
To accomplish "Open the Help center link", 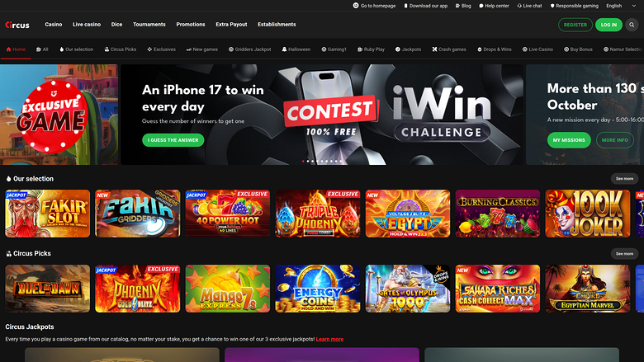I will coord(494,6).
